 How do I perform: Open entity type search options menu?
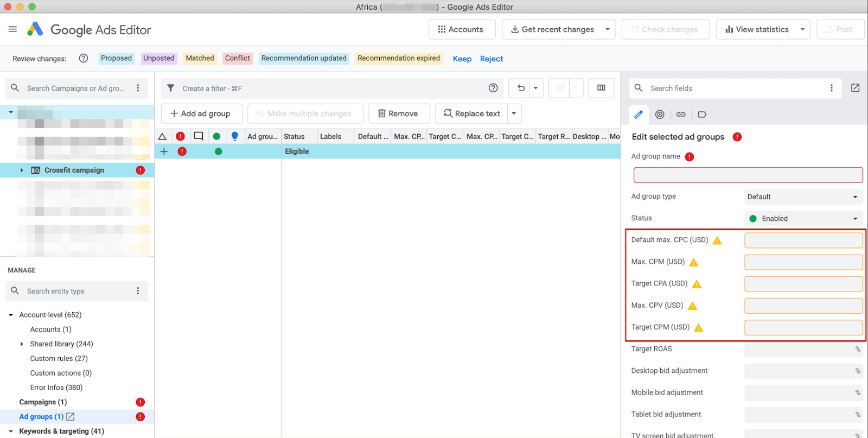click(x=138, y=291)
